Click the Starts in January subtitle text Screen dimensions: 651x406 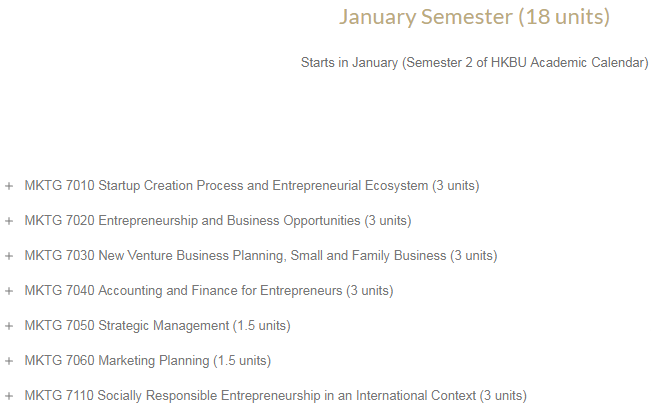[x=475, y=63]
